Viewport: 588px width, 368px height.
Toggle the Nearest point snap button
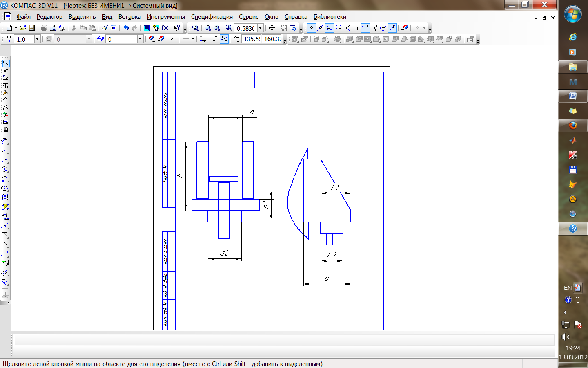point(311,28)
